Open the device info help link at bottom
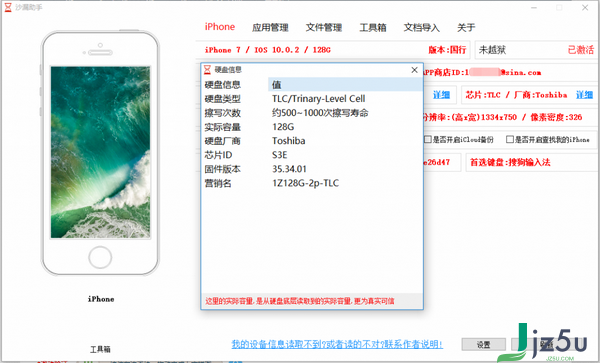 (337, 344)
